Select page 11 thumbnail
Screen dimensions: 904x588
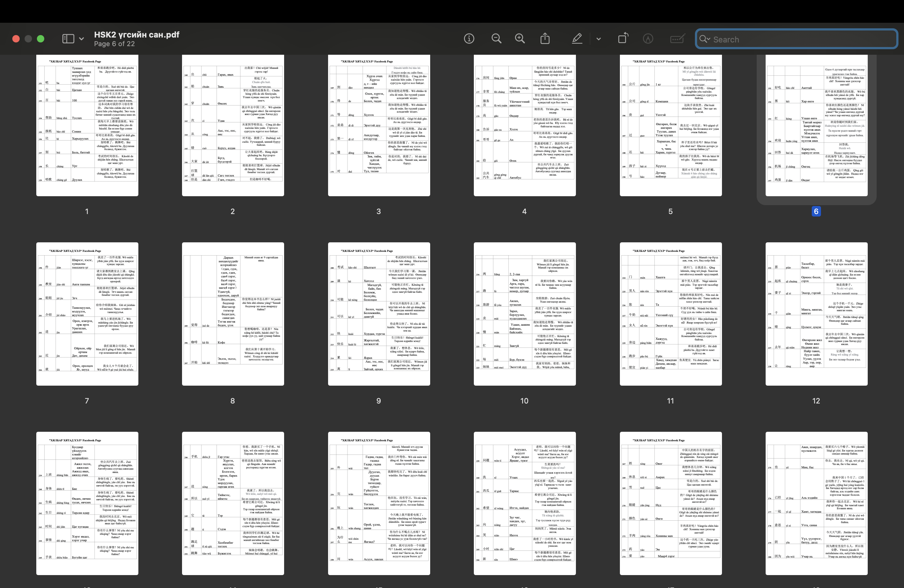pos(670,314)
